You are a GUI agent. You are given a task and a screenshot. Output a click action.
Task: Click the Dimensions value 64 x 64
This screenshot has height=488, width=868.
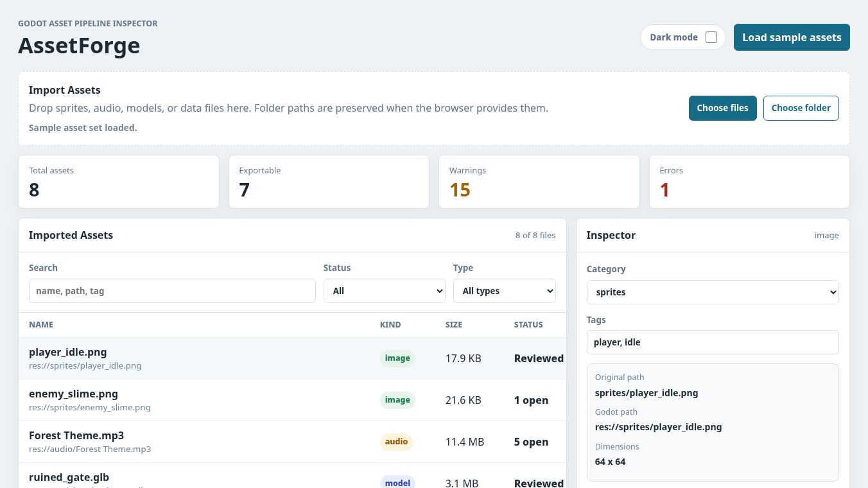pos(610,462)
